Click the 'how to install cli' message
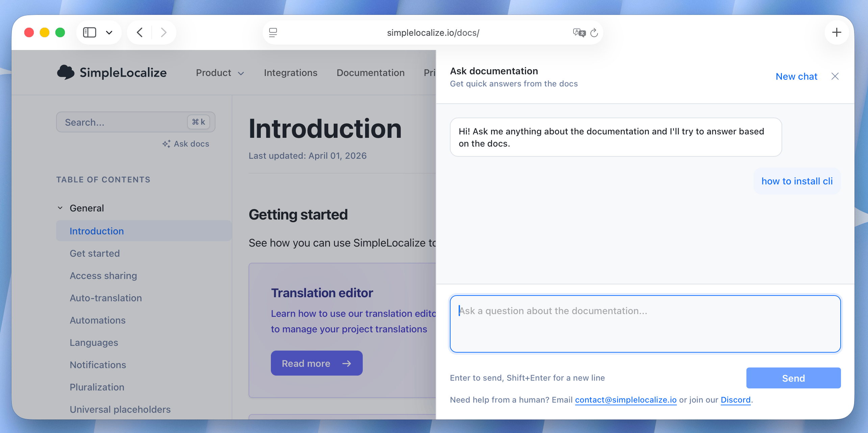Viewport: 868px width, 433px height. [797, 181]
